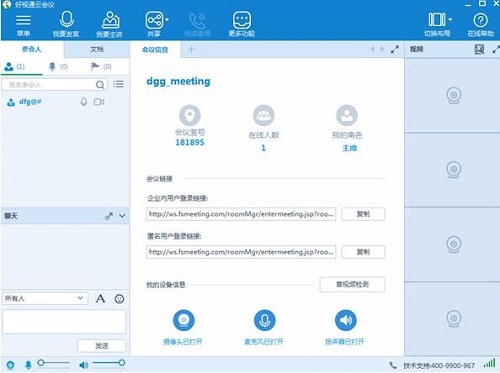Click the technical support phone number text
Screen dimensions: 500x373
pos(439,366)
